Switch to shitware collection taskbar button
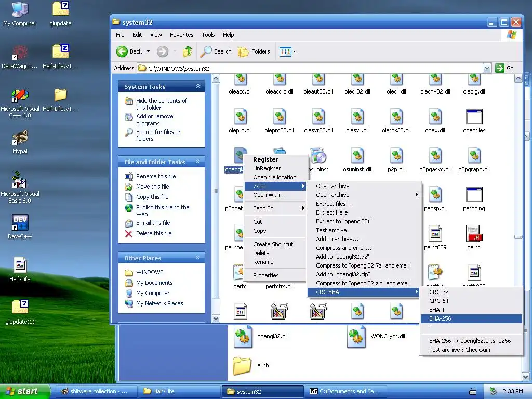 click(96, 391)
